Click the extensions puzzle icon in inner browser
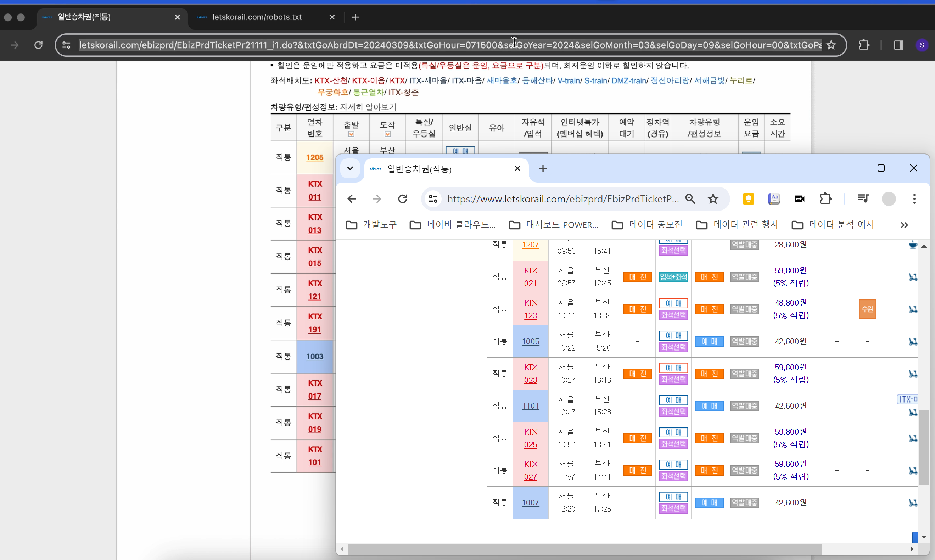Image resolution: width=935 pixels, height=560 pixels. (825, 198)
